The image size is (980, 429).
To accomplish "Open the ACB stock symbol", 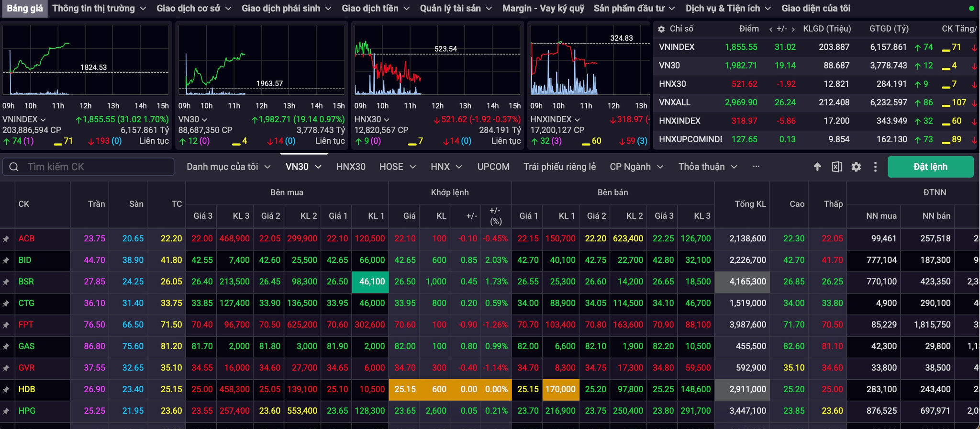I will [x=26, y=238].
